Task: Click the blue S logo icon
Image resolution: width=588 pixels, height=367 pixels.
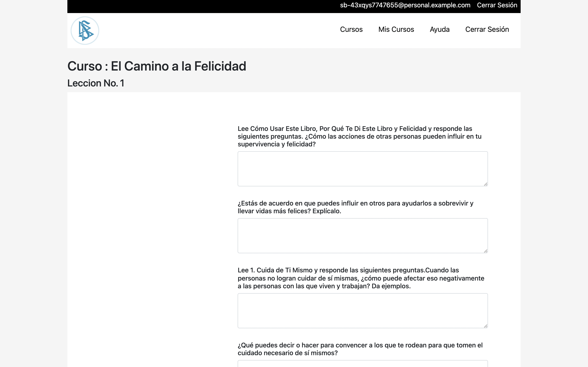Action: click(x=85, y=31)
